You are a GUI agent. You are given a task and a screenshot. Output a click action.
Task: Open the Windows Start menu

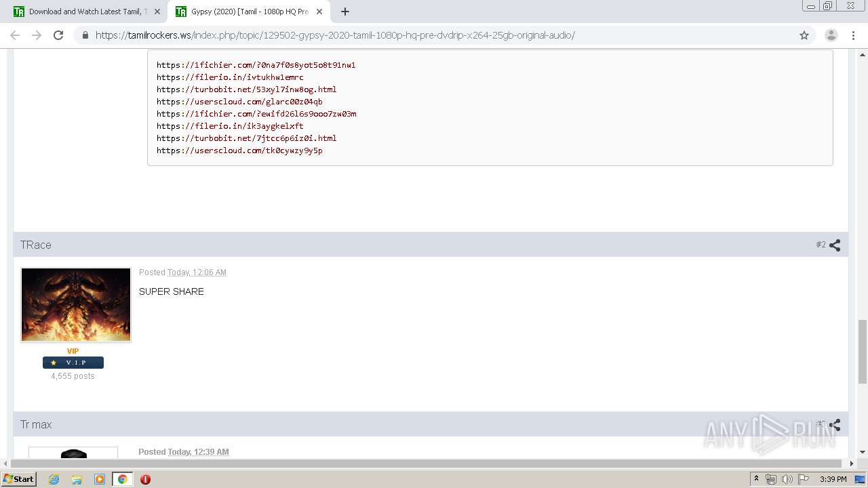point(19,479)
